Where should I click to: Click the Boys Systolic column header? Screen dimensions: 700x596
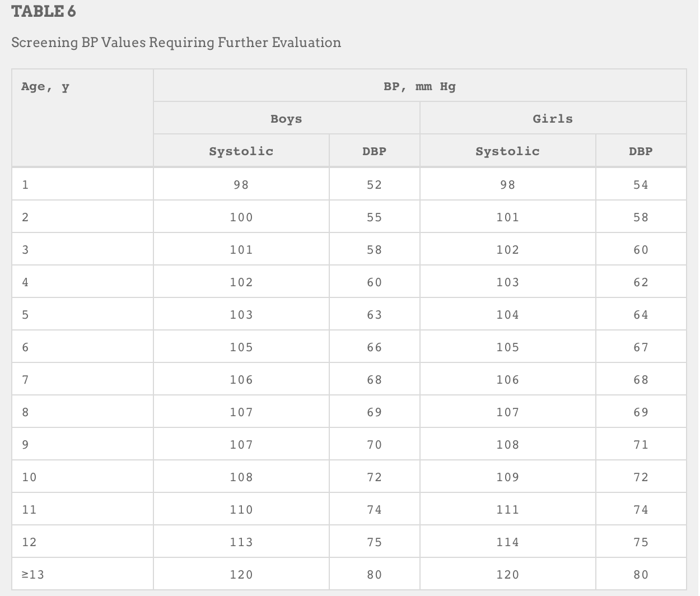[x=241, y=151]
